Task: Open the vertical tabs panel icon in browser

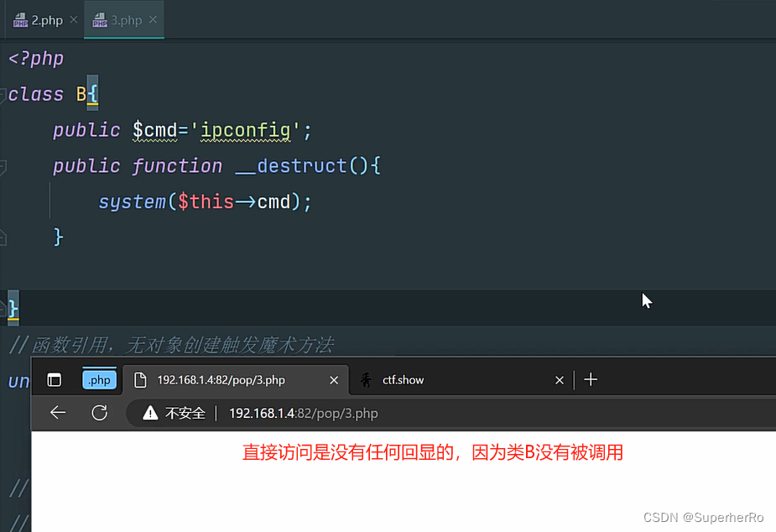Action: pos(54,379)
